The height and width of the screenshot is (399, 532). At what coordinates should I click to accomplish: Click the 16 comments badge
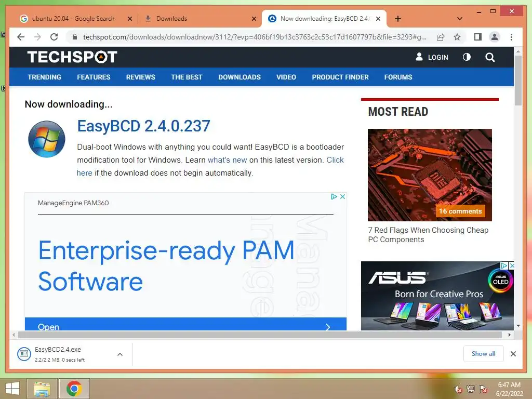[x=460, y=211]
